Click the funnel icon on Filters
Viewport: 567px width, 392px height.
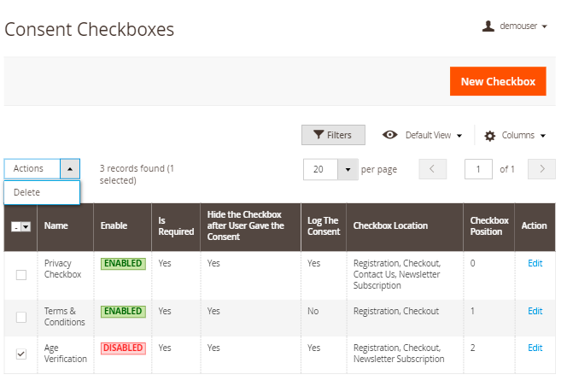click(x=319, y=135)
